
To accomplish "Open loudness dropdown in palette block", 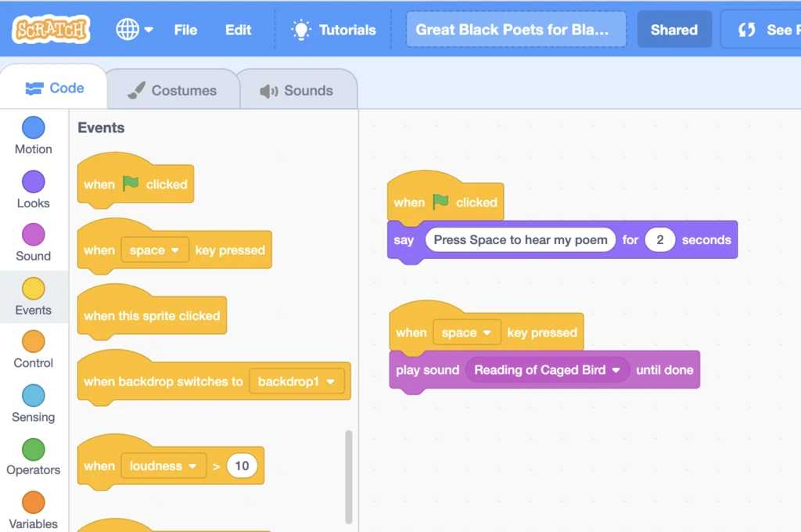I will click(163, 466).
